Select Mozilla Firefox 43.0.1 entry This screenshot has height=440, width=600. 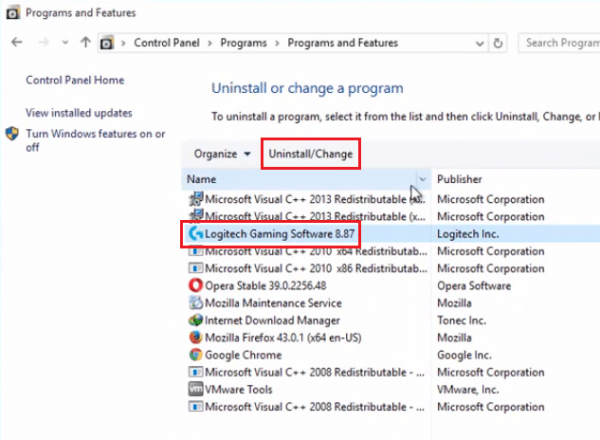tap(283, 337)
